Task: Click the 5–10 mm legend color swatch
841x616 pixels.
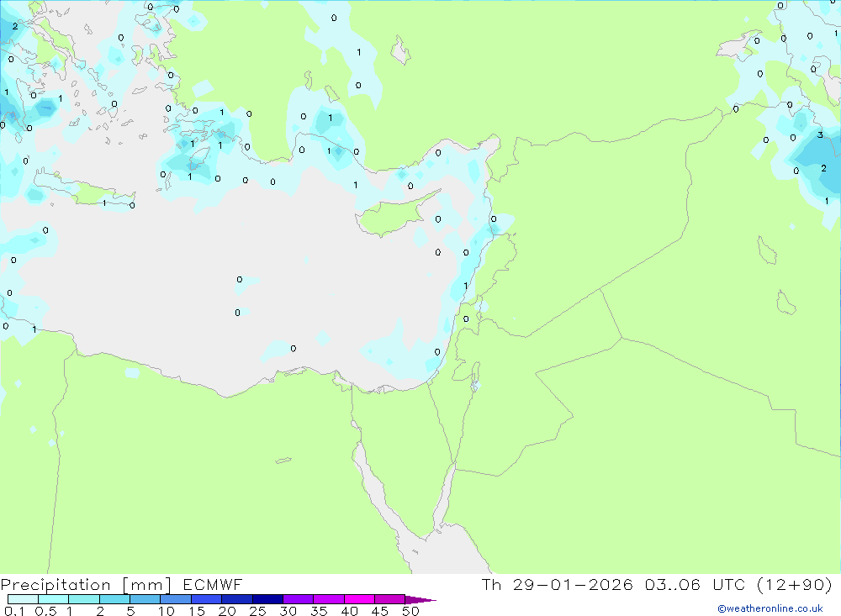Action: [145, 599]
